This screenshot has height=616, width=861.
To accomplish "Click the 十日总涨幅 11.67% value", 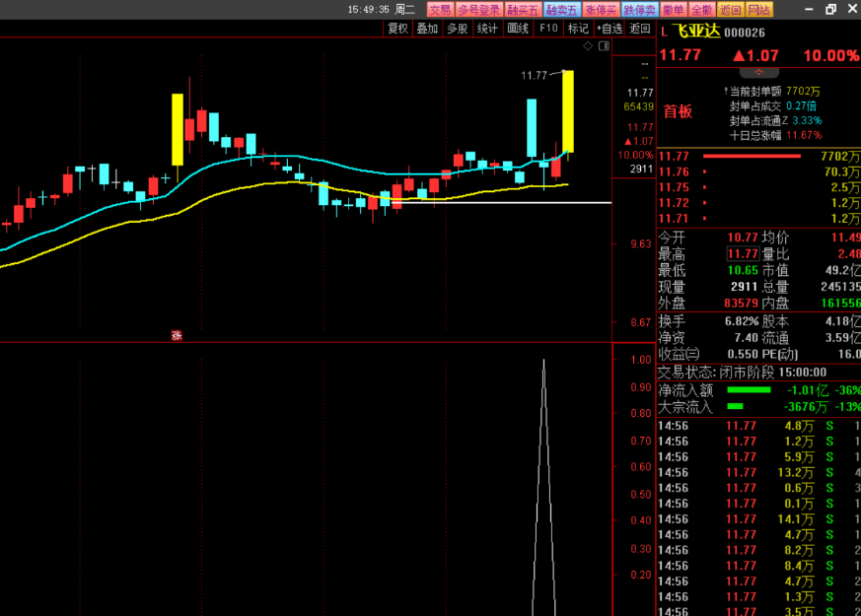I will coord(804,135).
